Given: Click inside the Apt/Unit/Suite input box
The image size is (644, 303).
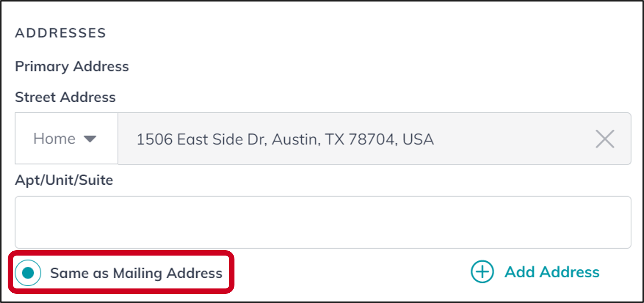Looking at the screenshot, I should tap(323, 222).
